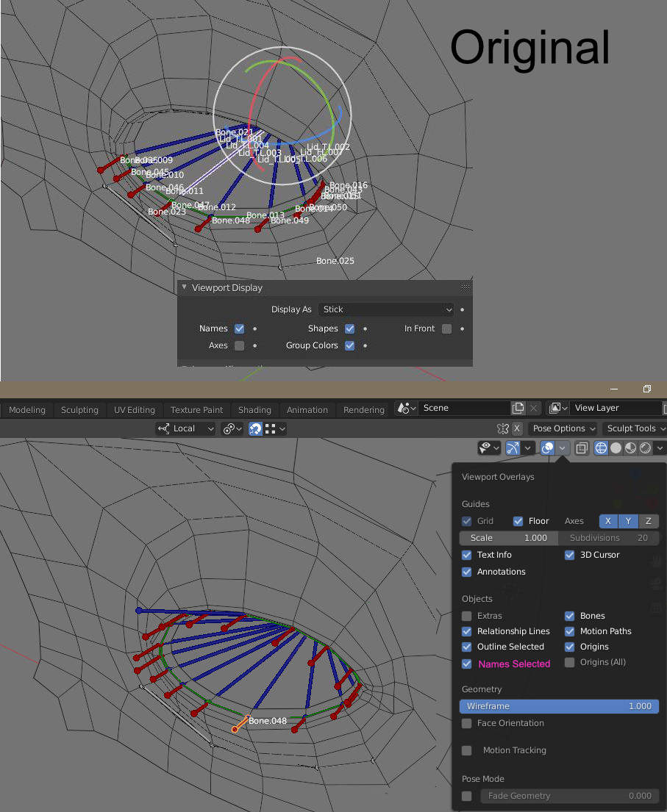Screen dimensions: 667x812
Task: Toggle the Shapes checkbox
Action: coord(350,328)
